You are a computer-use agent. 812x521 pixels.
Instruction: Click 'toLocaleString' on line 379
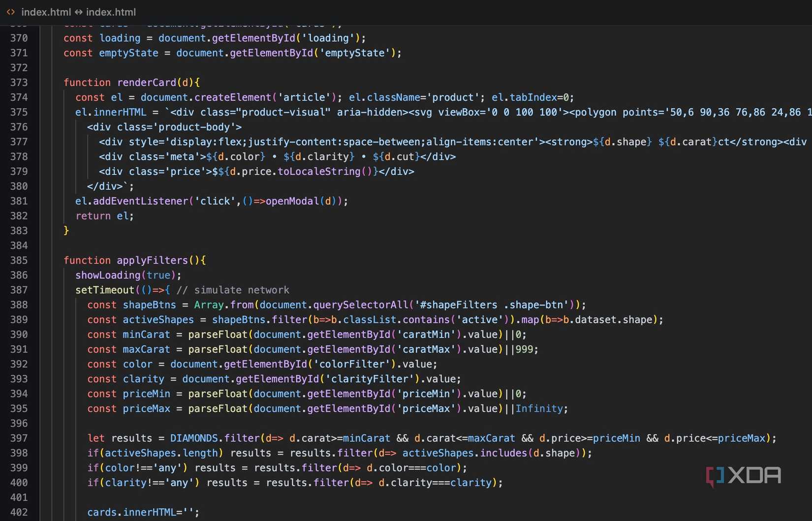click(319, 172)
